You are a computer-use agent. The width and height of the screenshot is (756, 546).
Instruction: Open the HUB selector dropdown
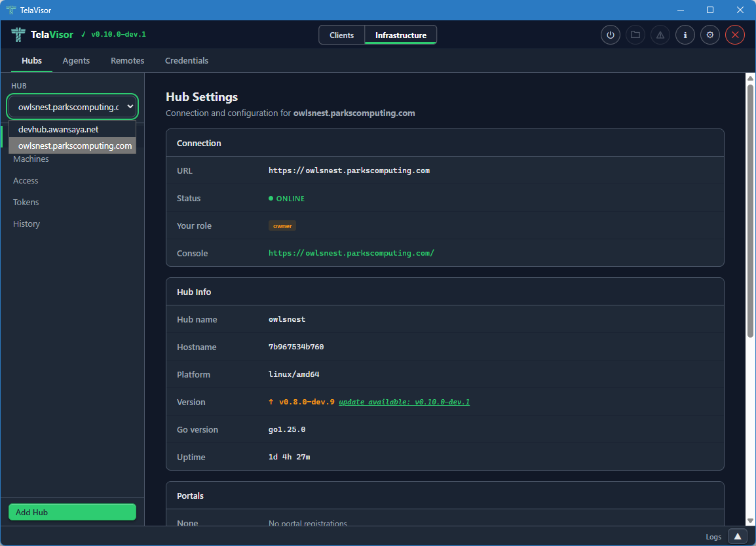pos(72,106)
